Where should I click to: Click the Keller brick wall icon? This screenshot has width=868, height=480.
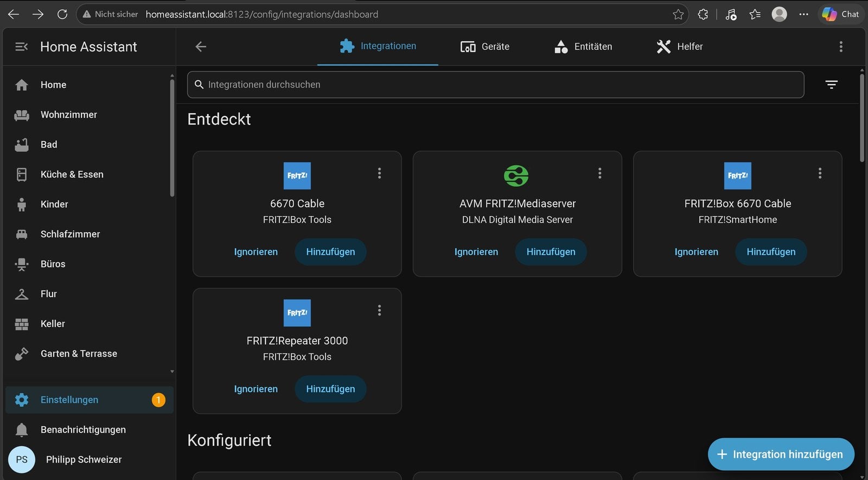[22, 324]
